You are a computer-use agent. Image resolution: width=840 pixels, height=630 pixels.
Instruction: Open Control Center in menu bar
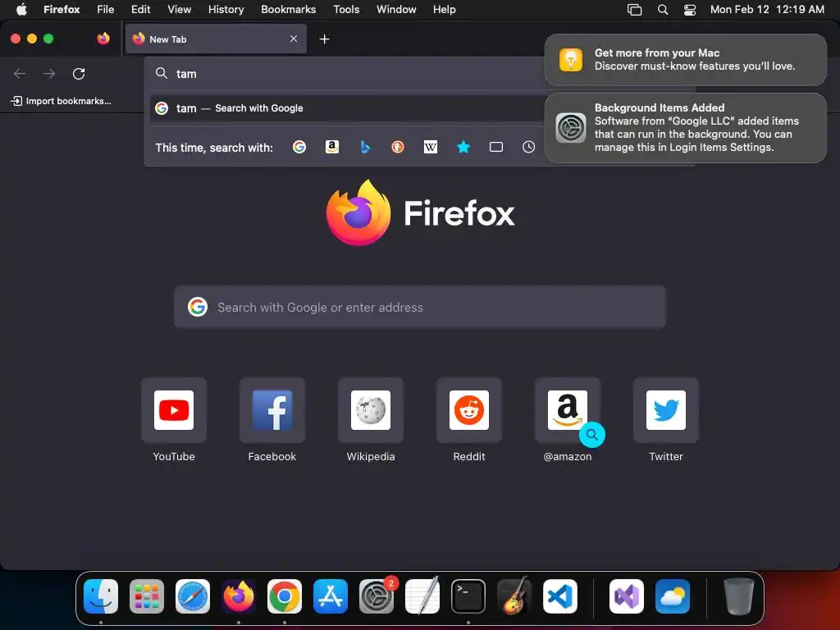[x=690, y=9]
